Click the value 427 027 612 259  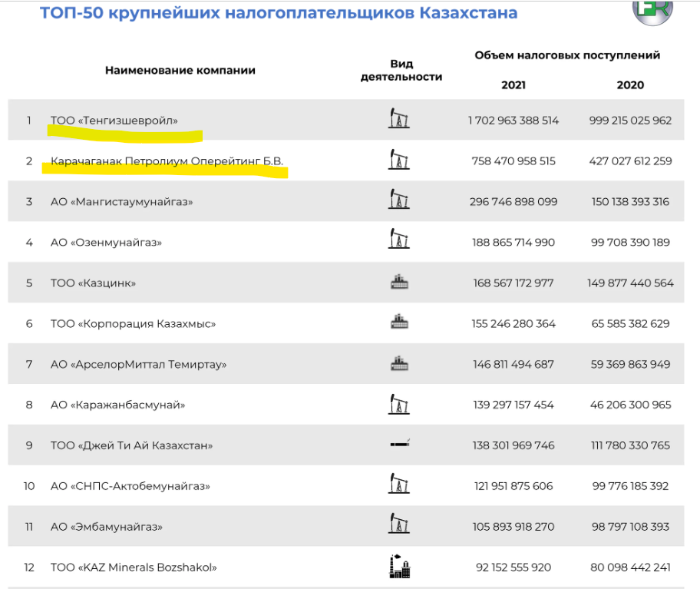(x=630, y=161)
